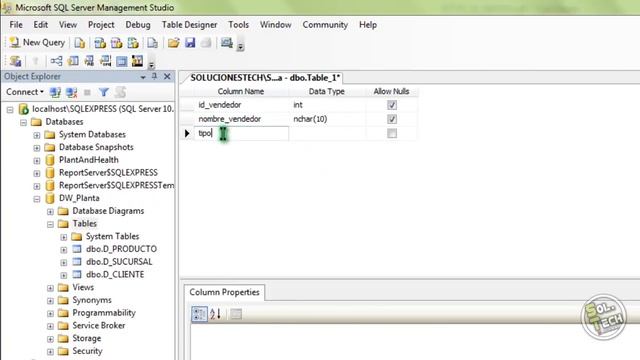Toggle Allow Nulls for the tipo row

[x=392, y=133]
